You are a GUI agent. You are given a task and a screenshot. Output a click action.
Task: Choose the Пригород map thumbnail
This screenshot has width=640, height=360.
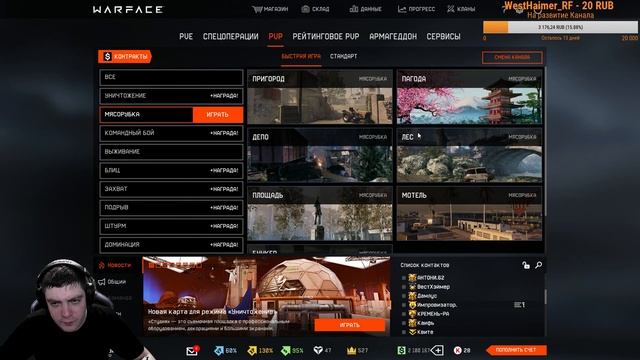click(x=320, y=97)
